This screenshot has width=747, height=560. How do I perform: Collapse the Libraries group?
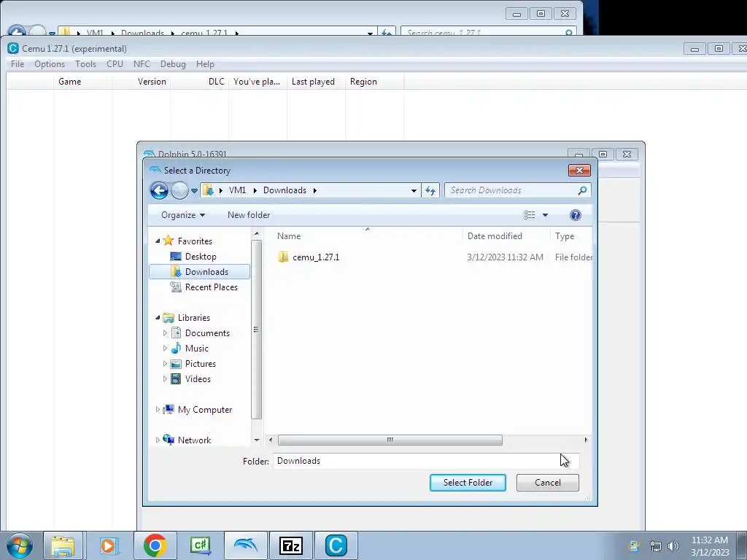[158, 318]
